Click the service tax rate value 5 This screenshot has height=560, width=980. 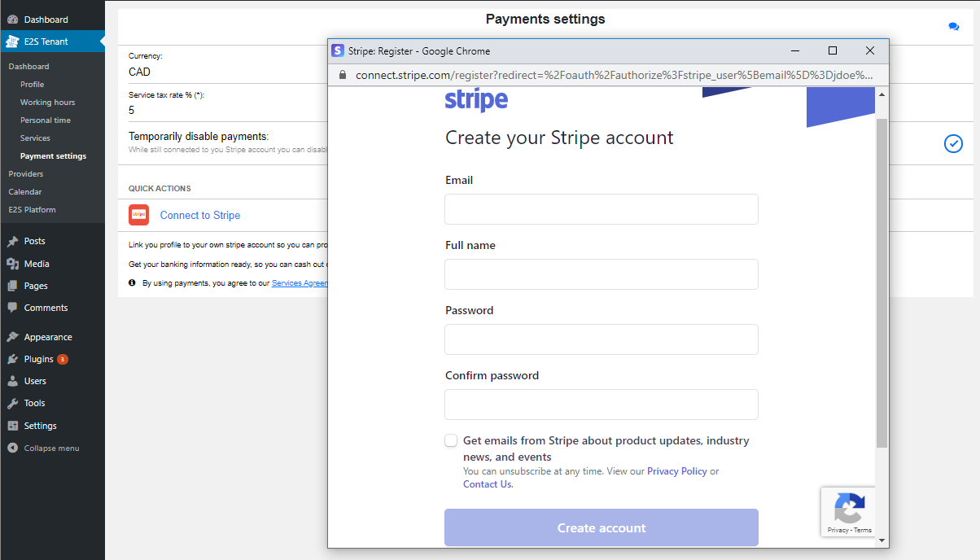[132, 110]
